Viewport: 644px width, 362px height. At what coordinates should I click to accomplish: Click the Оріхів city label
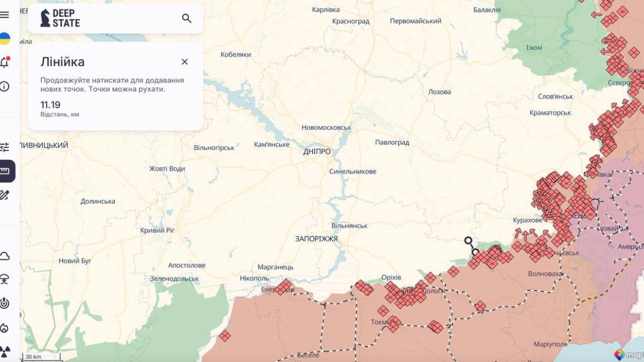click(x=391, y=277)
